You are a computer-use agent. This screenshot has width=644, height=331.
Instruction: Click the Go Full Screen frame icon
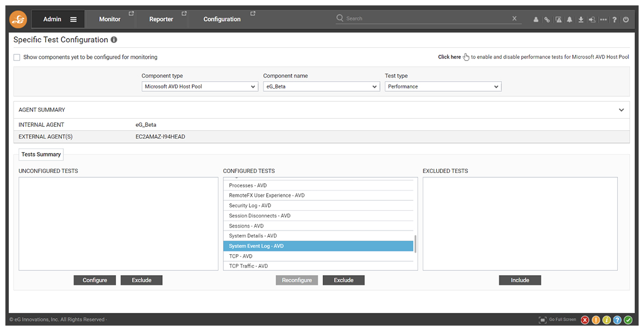point(543,320)
